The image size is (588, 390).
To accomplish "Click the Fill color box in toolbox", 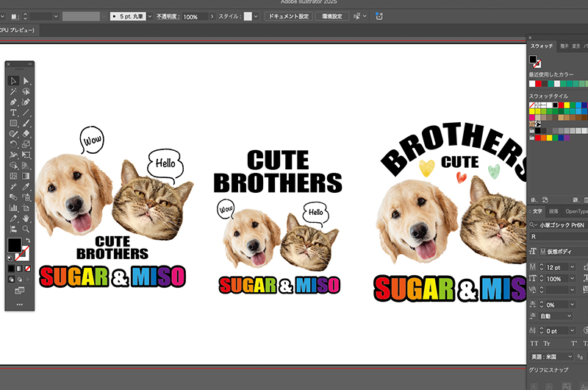I will coord(14,244).
